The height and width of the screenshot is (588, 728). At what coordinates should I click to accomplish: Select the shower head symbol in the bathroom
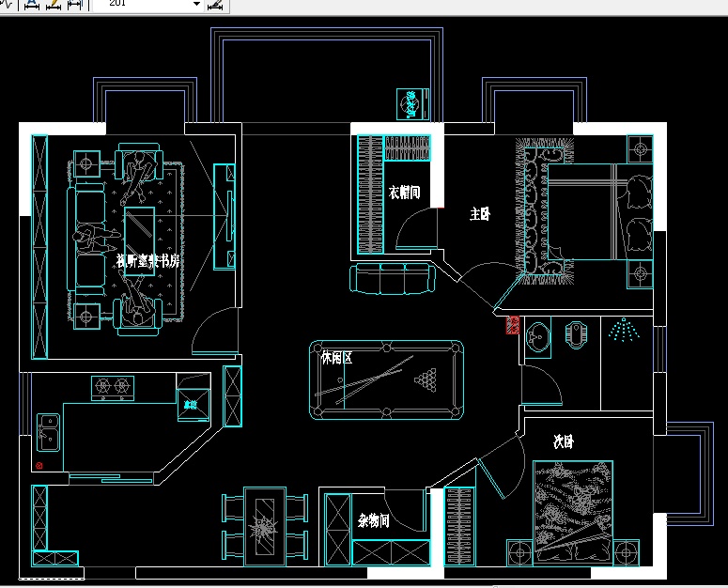click(x=621, y=331)
